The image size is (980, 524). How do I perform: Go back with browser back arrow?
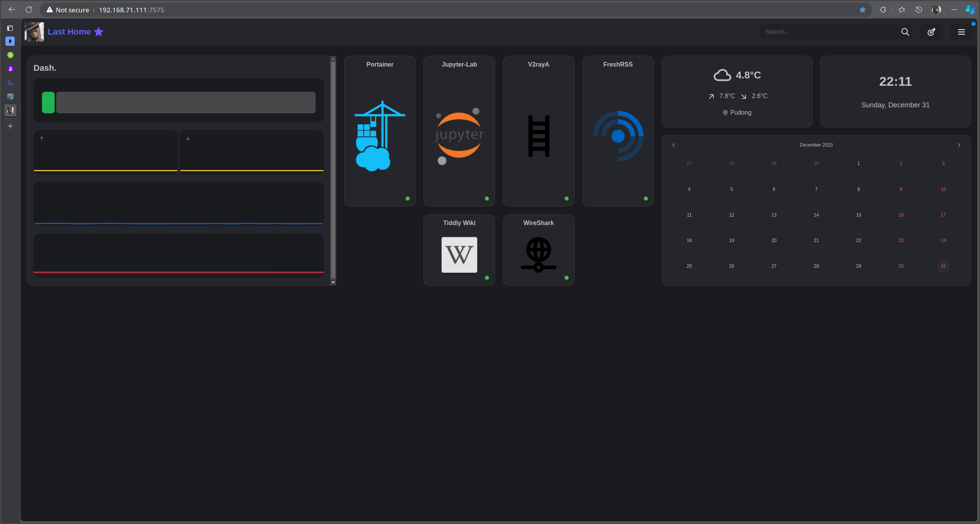(x=12, y=10)
